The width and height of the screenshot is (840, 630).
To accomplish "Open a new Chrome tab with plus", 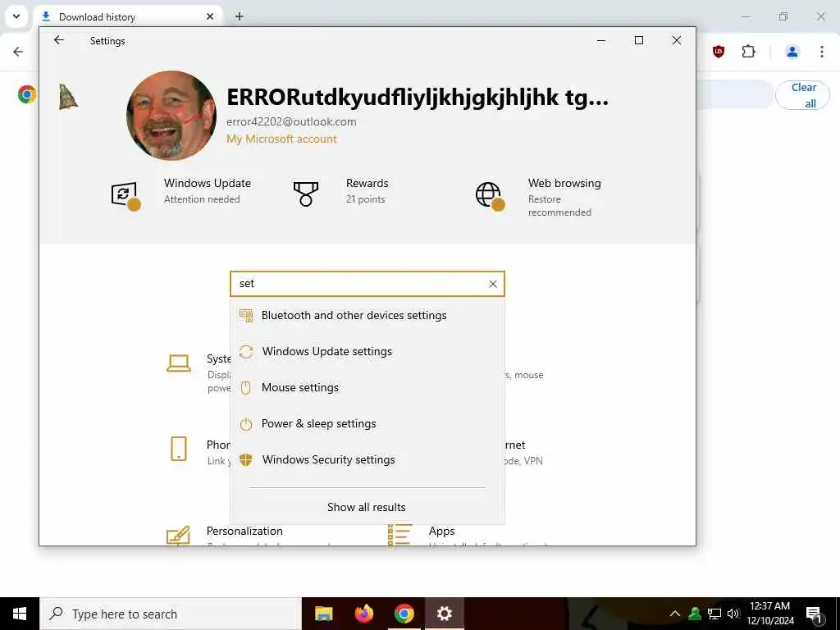I will (240, 16).
